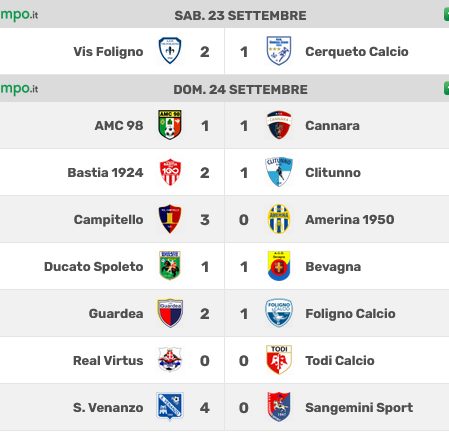Click the Cerqueto Calcio team crest

(279, 51)
